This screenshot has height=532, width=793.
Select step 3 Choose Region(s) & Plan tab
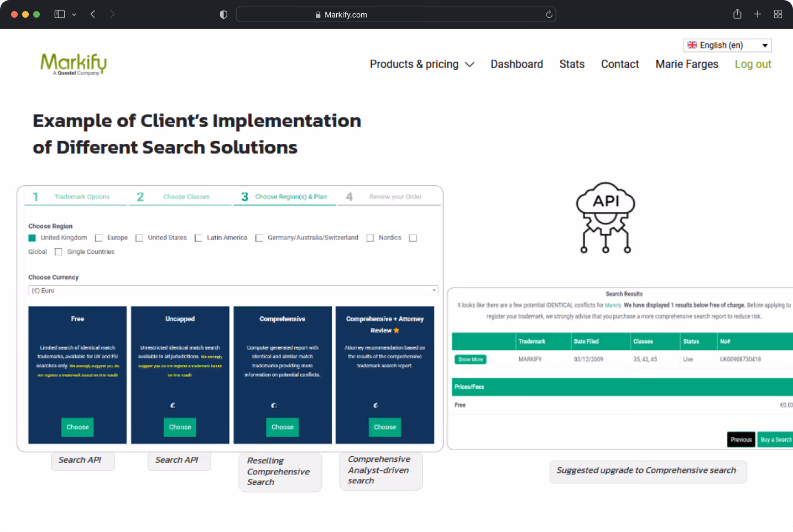click(x=284, y=197)
